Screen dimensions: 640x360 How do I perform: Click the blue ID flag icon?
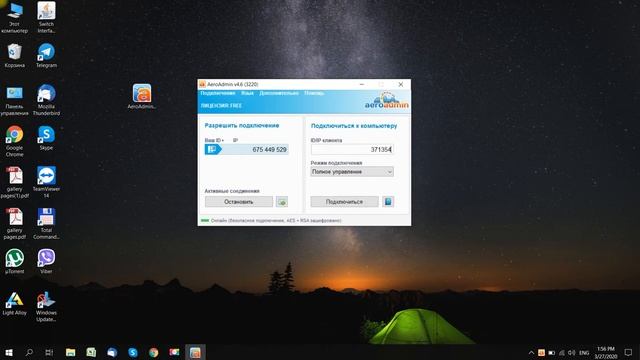tap(212, 149)
